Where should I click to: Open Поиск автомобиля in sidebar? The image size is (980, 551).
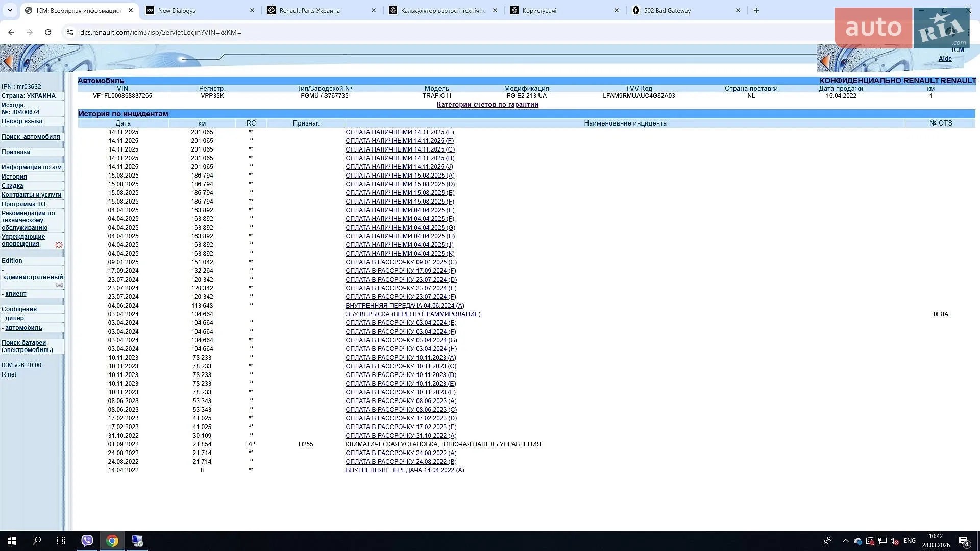31,137
